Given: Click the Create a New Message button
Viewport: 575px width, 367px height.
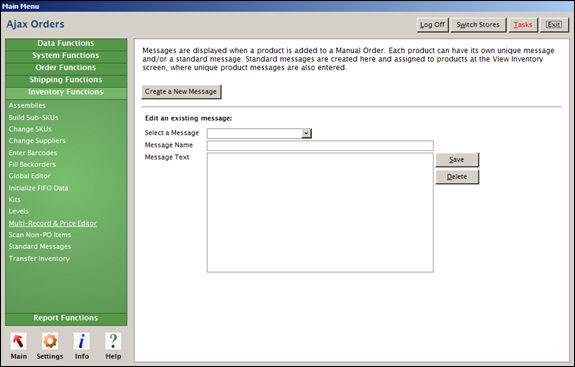Looking at the screenshot, I should 181,92.
